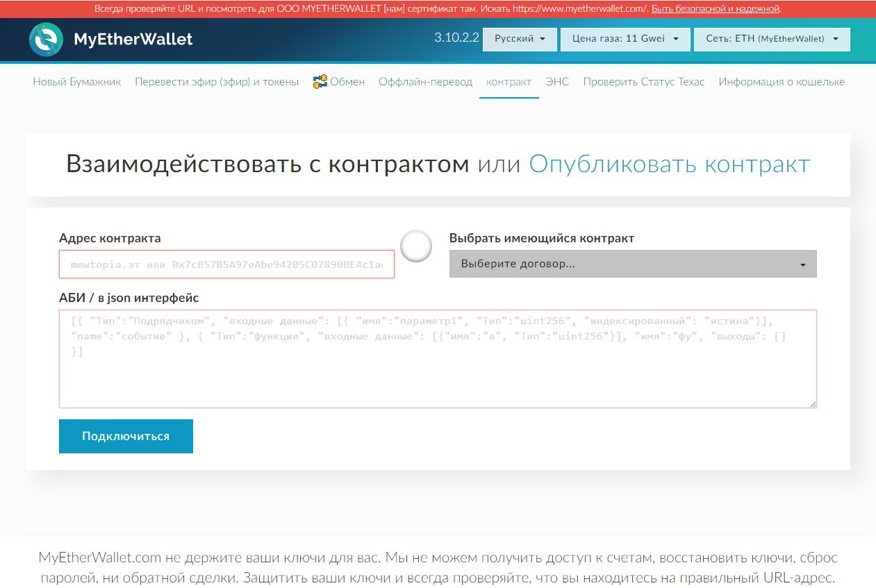Switch to the ЭНС tab

click(x=557, y=82)
